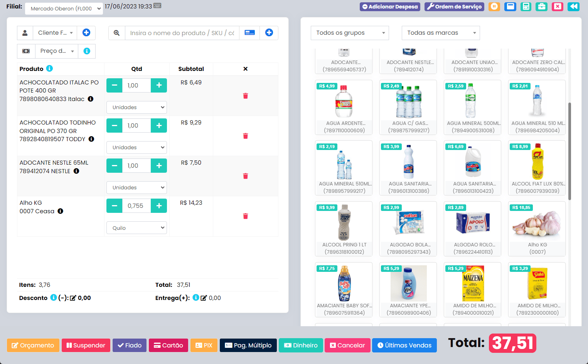Add Agua Ardente product to the sale
The image size is (588, 364).
(x=344, y=107)
